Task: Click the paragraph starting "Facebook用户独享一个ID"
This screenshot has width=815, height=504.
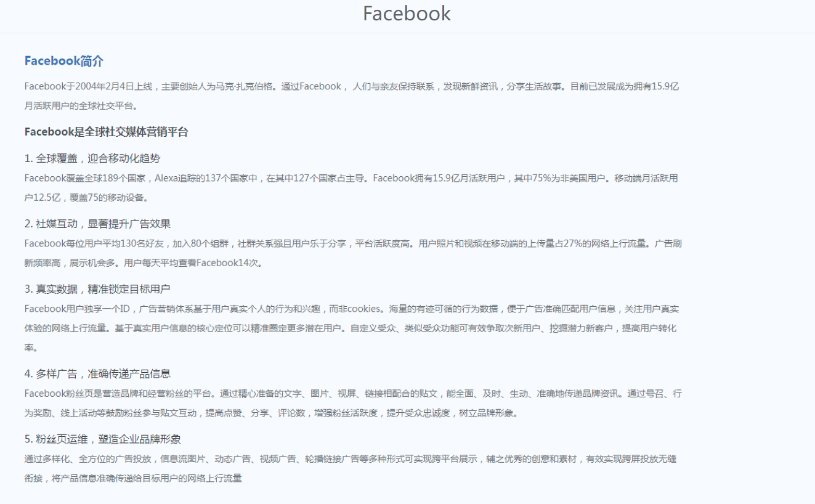Action: tap(352, 328)
